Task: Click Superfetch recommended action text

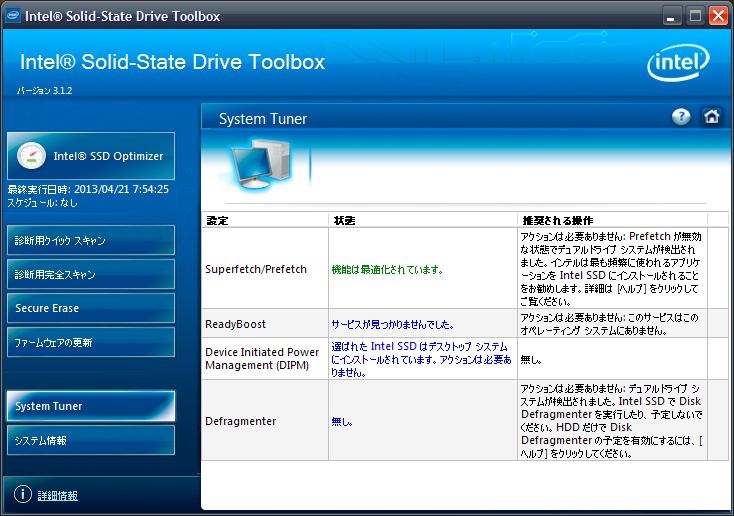Action: click(611, 269)
